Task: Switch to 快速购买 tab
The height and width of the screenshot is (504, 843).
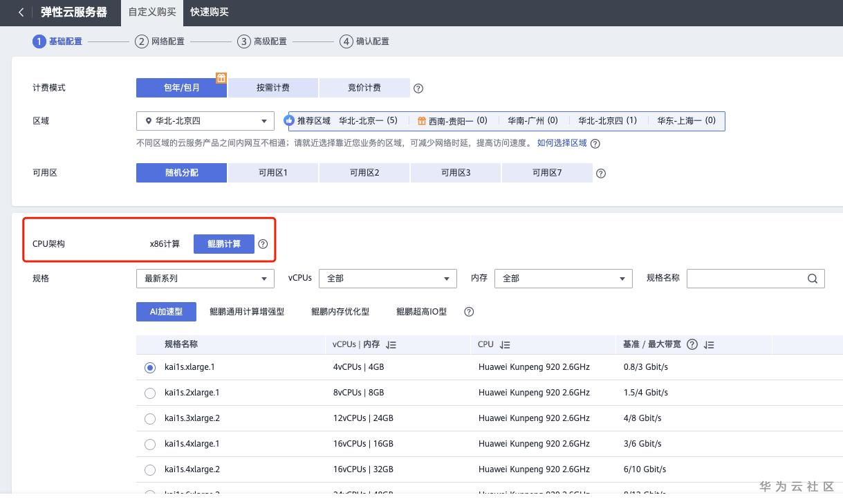Action: 210,12
